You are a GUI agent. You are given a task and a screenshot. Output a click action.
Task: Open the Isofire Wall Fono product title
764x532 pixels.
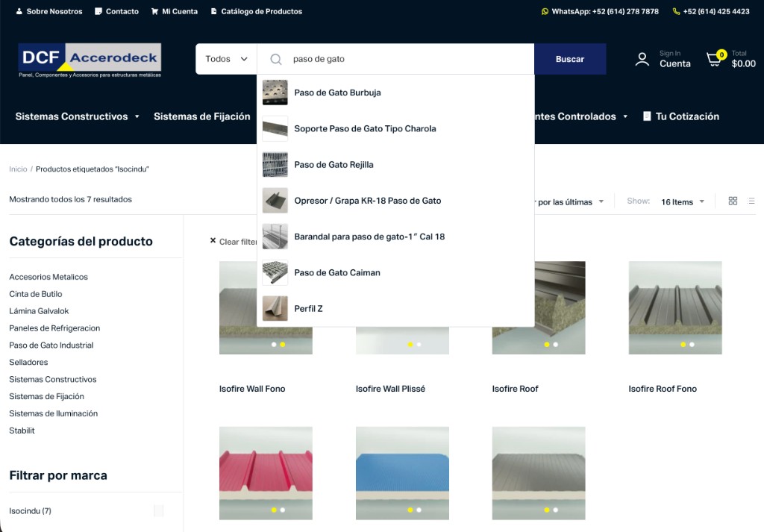(x=252, y=389)
